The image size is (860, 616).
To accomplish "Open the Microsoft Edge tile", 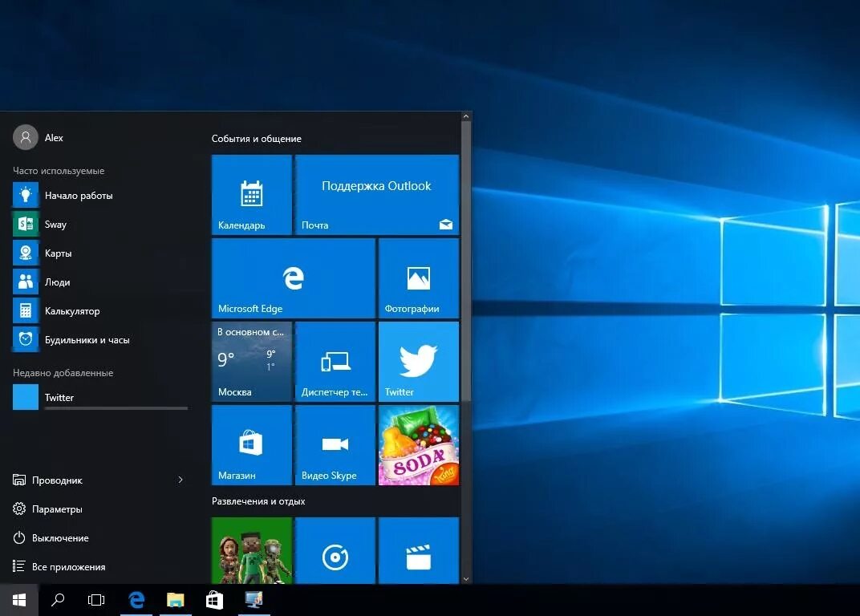I will pyautogui.click(x=293, y=278).
